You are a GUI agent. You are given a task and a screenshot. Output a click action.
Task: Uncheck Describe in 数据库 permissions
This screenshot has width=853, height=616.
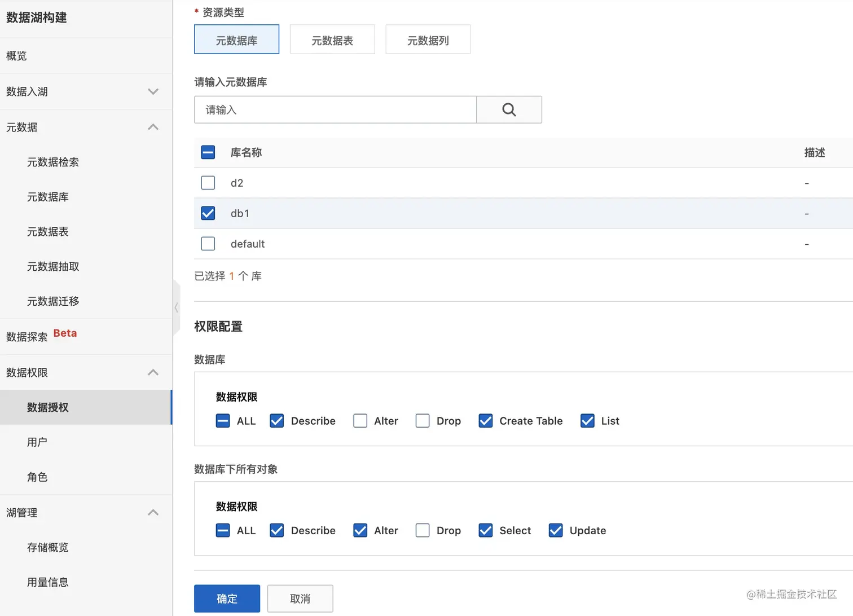pyautogui.click(x=276, y=421)
